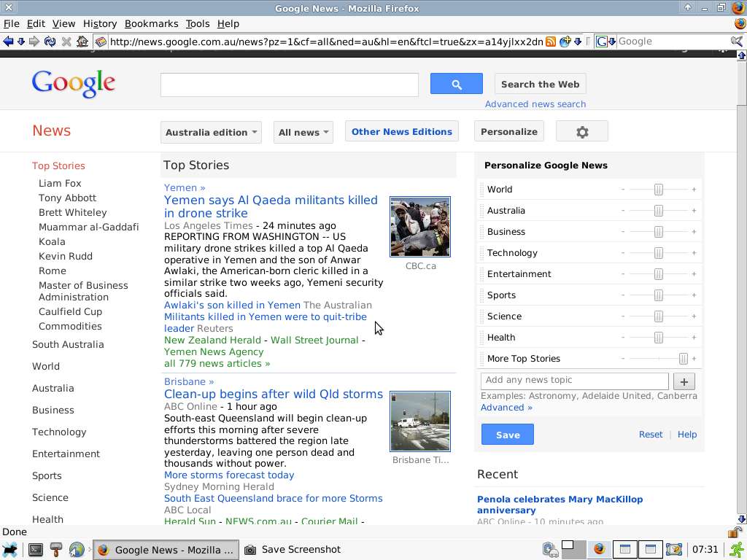The image size is (747, 560).
Task: Switch to Save Screenshot taskbar window
Action: [292, 550]
